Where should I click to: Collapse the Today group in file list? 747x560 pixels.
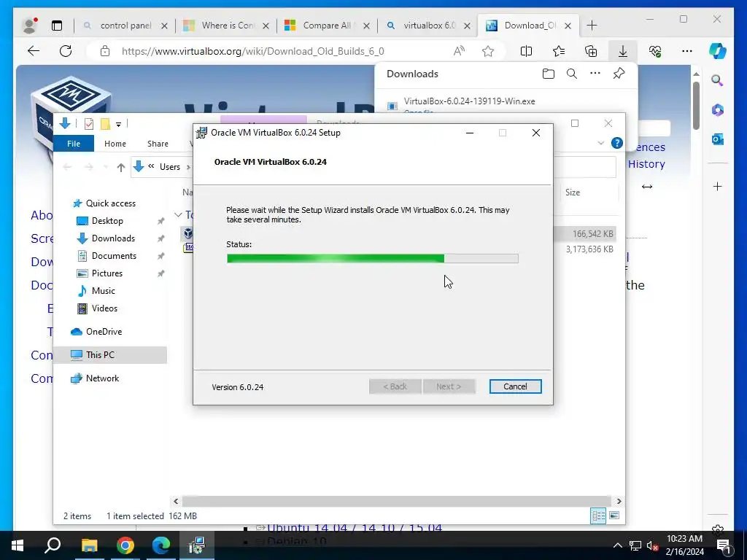pyautogui.click(x=178, y=215)
